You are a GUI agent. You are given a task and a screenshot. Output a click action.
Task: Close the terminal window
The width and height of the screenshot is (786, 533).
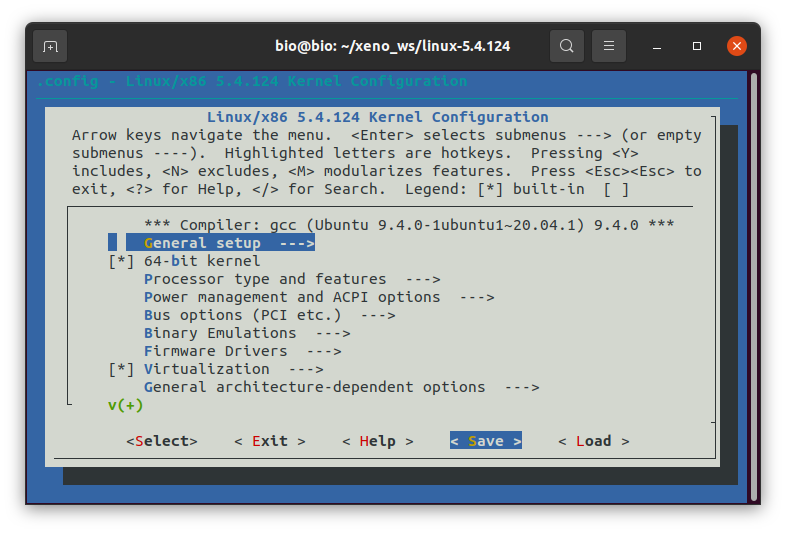(x=737, y=46)
